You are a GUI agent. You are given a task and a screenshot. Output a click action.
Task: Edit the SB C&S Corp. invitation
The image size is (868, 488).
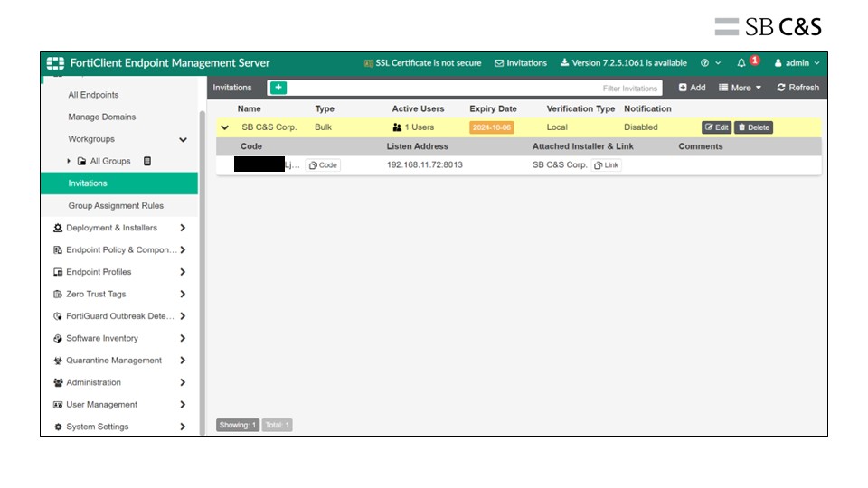click(x=716, y=127)
